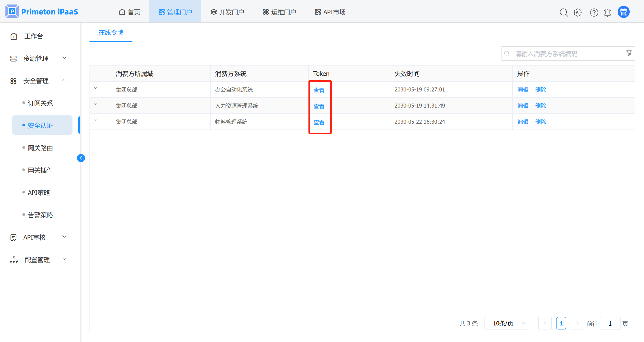This screenshot has width=644, height=342.
Task: Open the AI assistant icon
Action: [578, 12]
